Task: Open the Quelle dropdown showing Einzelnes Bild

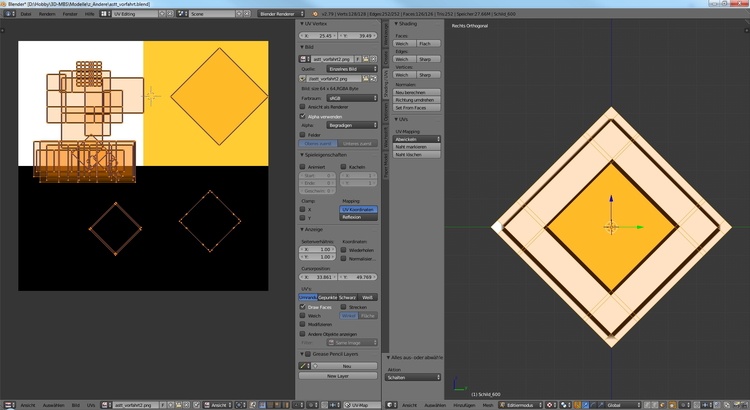Action: coord(350,68)
